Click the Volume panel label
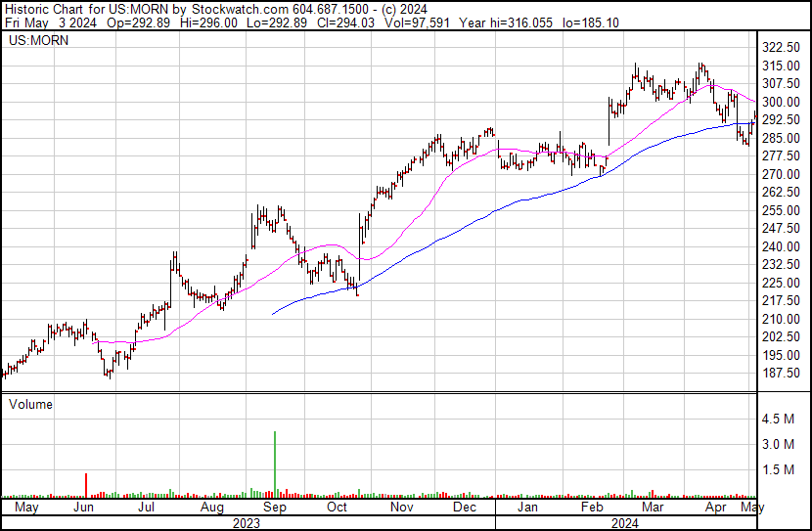This screenshot has height=531, width=812. (29, 403)
